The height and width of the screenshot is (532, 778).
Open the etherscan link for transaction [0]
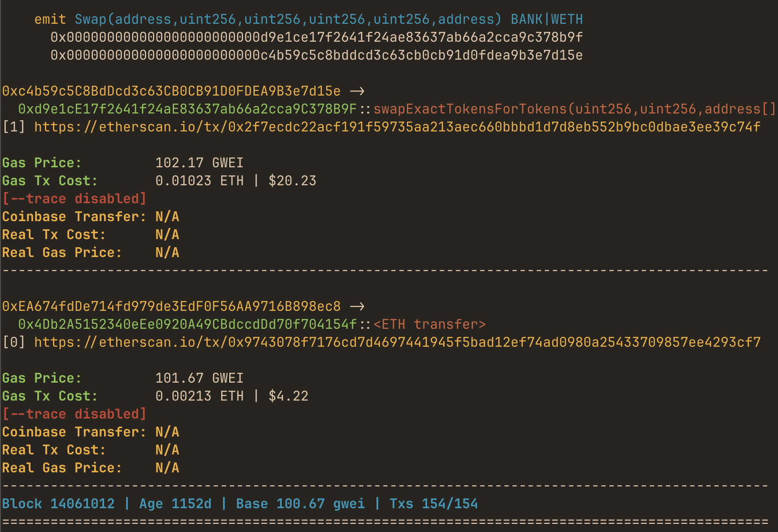(398, 342)
